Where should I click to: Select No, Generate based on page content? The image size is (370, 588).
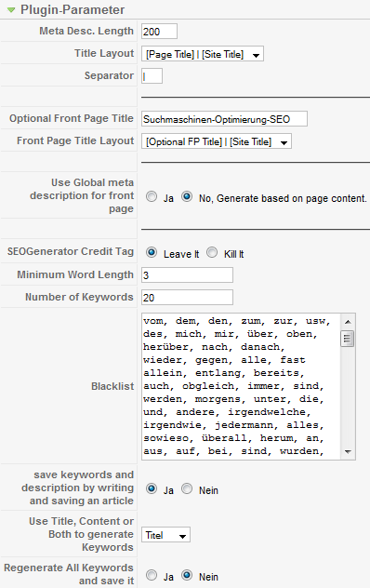pyautogui.click(x=187, y=196)
